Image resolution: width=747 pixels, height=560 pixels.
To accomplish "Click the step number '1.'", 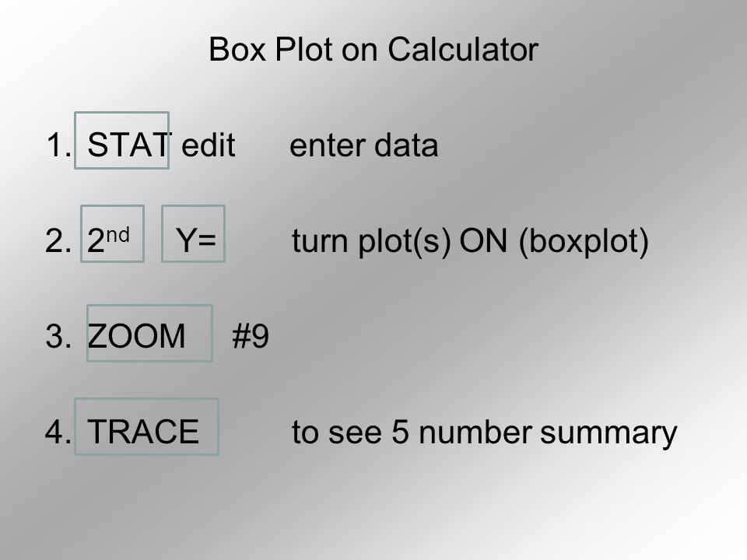I will [59, 145].
